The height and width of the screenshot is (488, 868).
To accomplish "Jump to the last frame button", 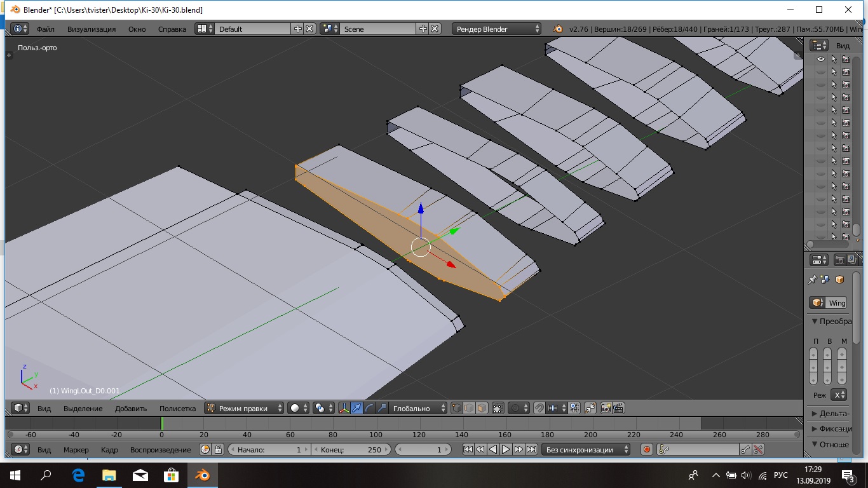I will [531, 450].
